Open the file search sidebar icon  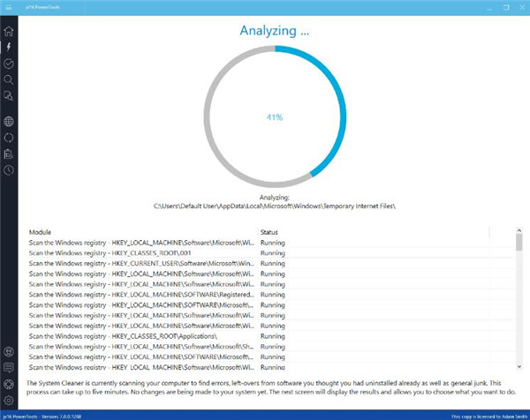click(9, 95)
